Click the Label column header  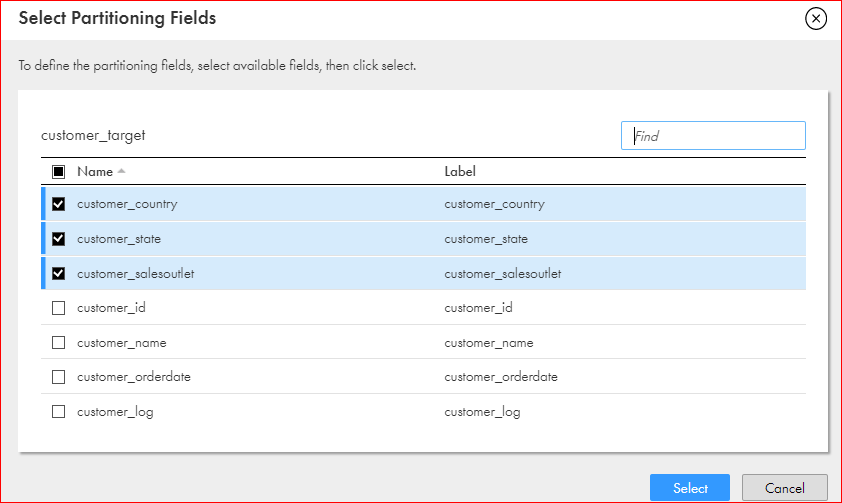[x=460, y=172]
